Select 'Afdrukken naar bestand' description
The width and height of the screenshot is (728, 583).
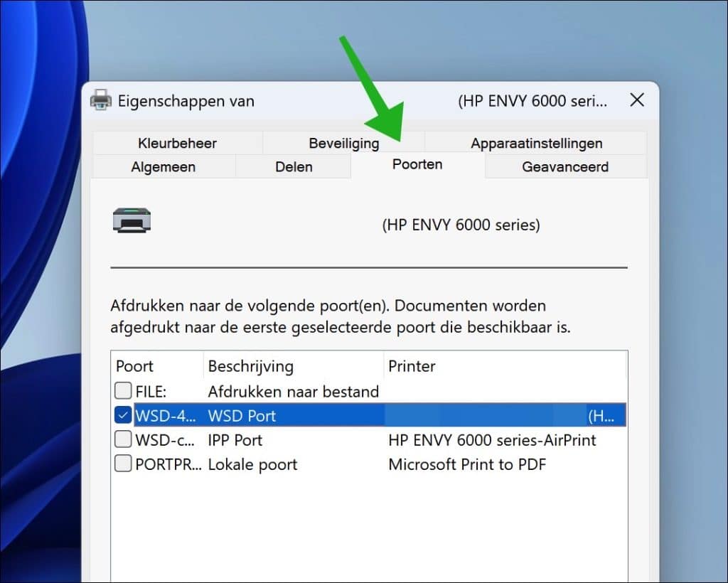pyautogui.click(x=294, y=392)
